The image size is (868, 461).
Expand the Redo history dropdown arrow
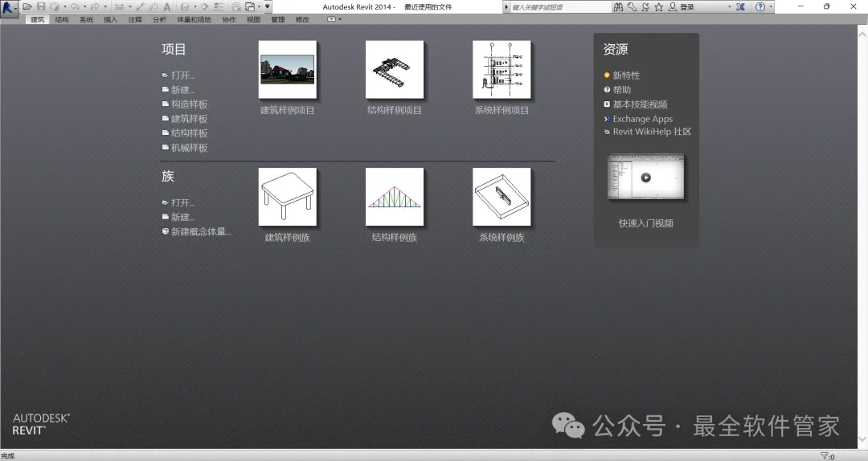click(x=105, y=6)
